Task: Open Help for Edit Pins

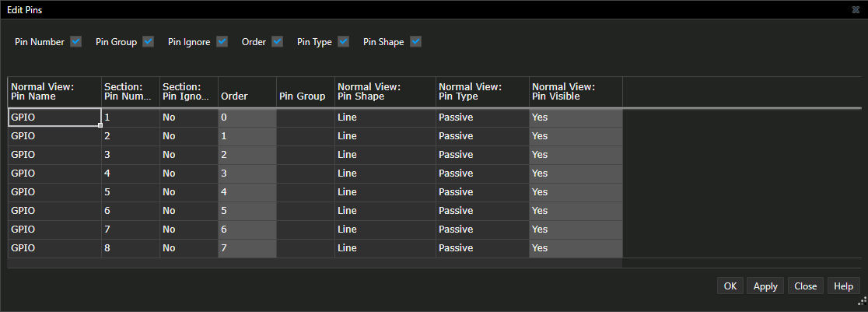Action: (843, 286)
